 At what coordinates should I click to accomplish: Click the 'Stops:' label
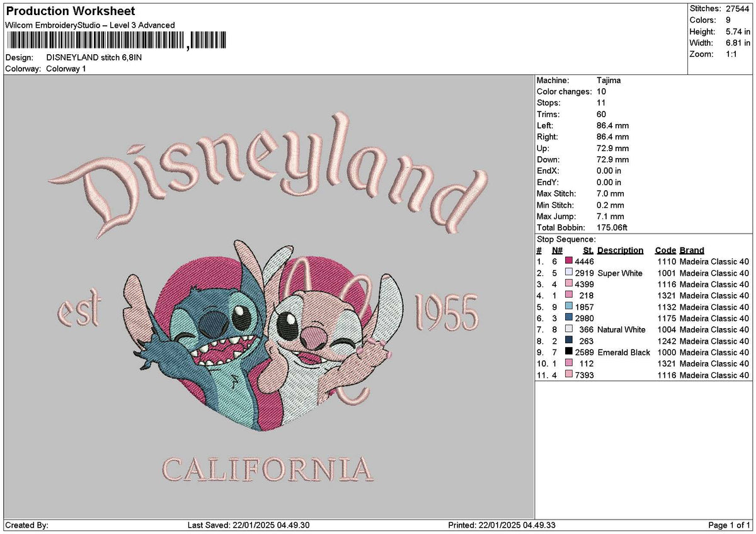click(x=548, y=103)
